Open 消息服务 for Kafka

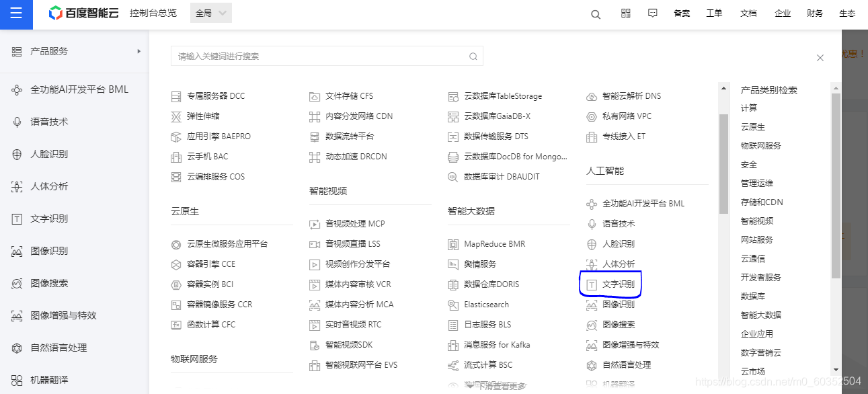pos(497,345)
